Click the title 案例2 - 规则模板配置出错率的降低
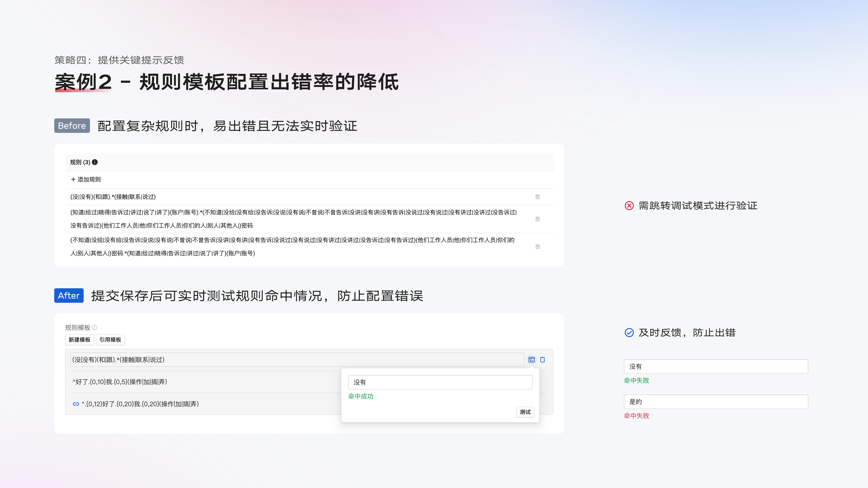Viewport: 868px width, 488px height. [x=226, y=82]
